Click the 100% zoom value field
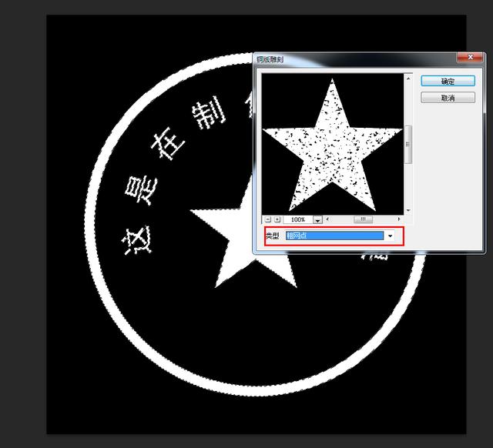This screenshot has width=493, height=448. [x=298, y=219]
